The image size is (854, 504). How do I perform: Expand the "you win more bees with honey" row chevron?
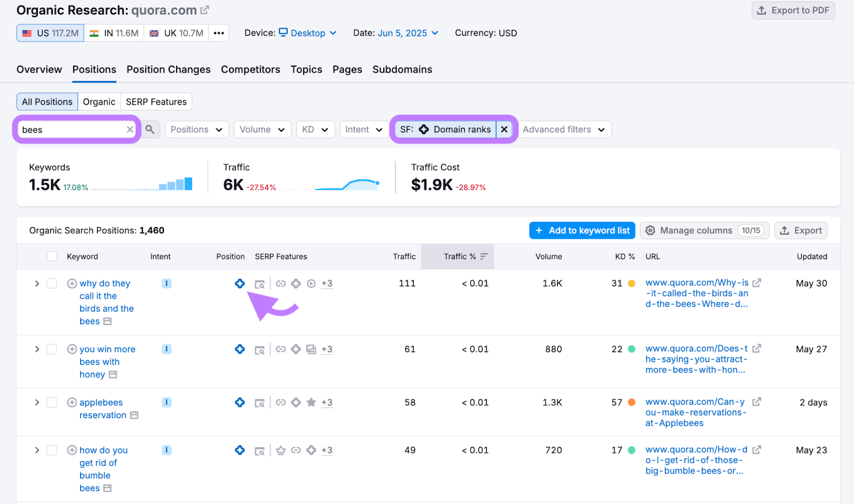(36, 349)
